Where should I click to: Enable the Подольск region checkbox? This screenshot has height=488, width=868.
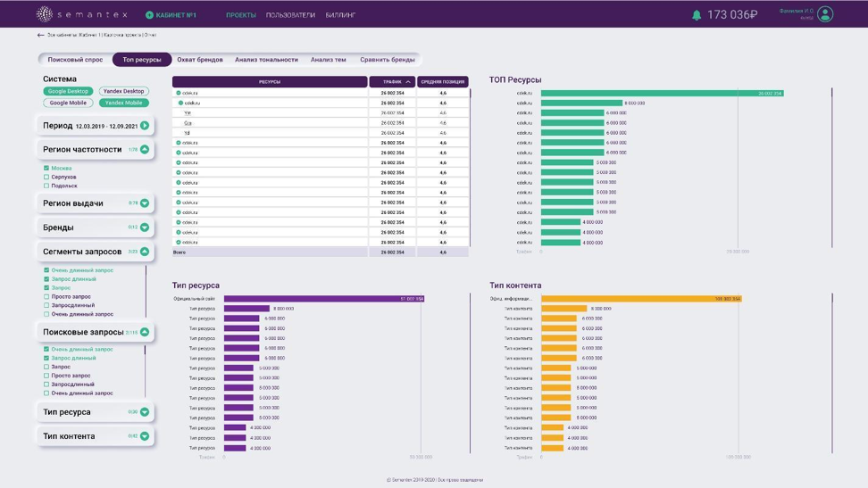click(46, 186)
